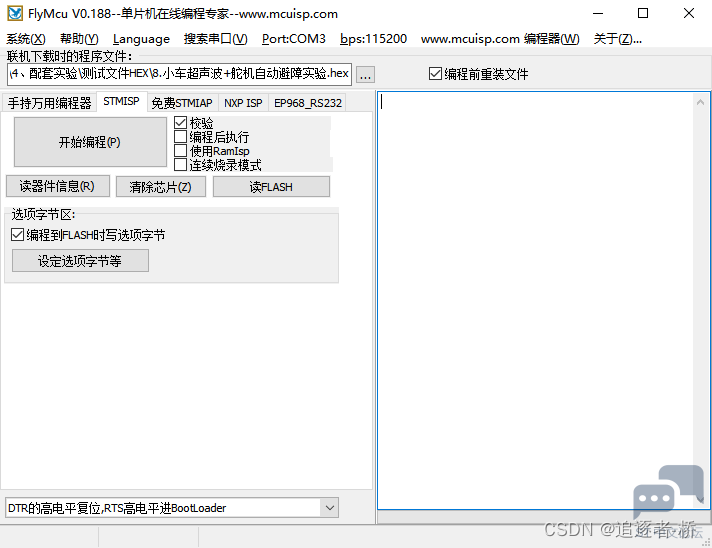712x548 pixels.
Task: Click the ... browse file button
Action: [x=366, y=74]
